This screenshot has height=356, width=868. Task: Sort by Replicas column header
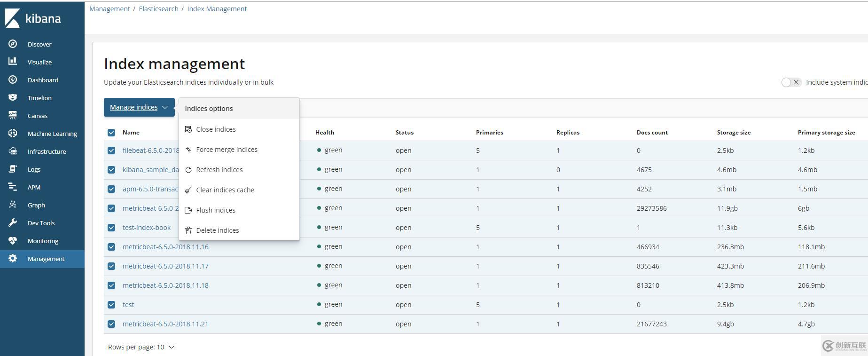tap(568, 133)
